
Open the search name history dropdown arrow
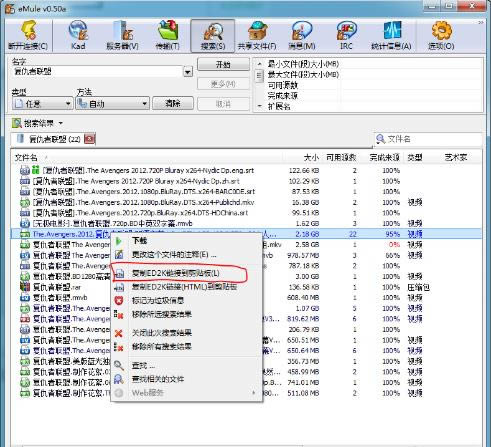[188, 72]
